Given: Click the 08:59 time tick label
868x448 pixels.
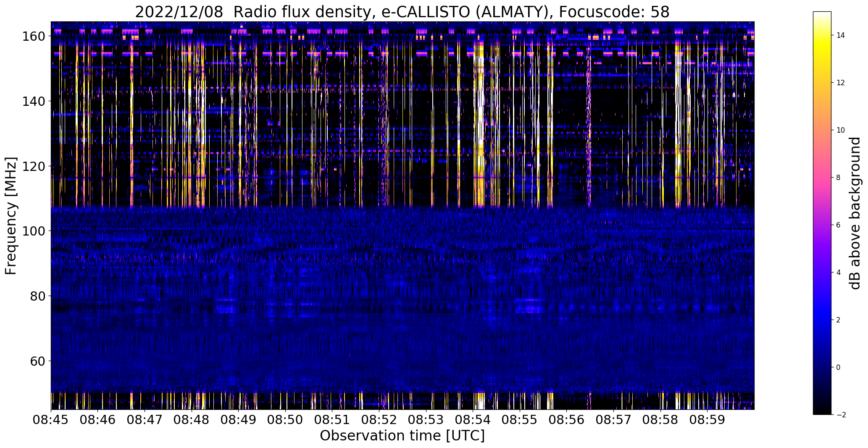Looking at the screenshot, I should click(x=708, y=419).
